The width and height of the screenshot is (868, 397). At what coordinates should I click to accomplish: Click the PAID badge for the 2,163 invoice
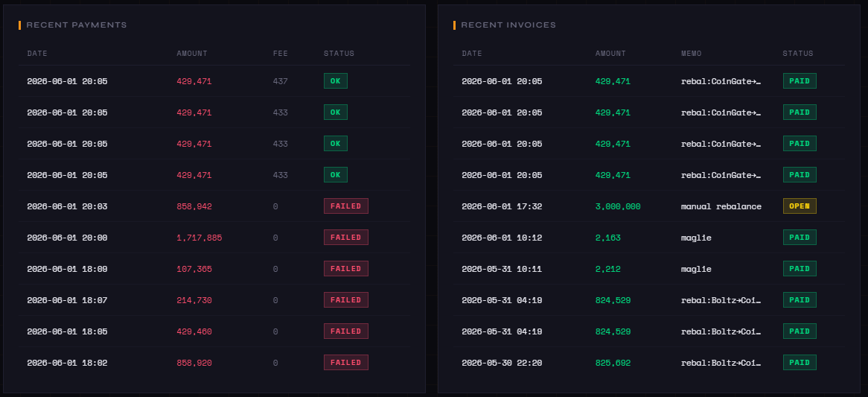pyautogui.click(x=800, y=237)
